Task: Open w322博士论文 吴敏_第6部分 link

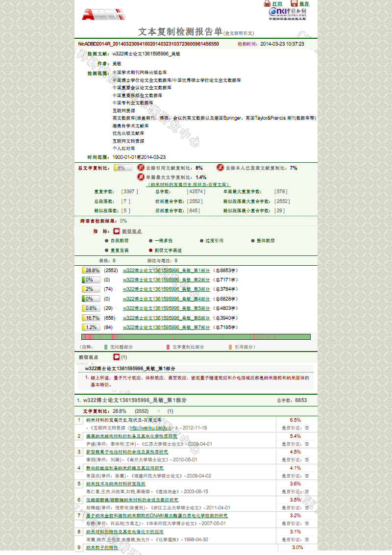Action: 166,318
